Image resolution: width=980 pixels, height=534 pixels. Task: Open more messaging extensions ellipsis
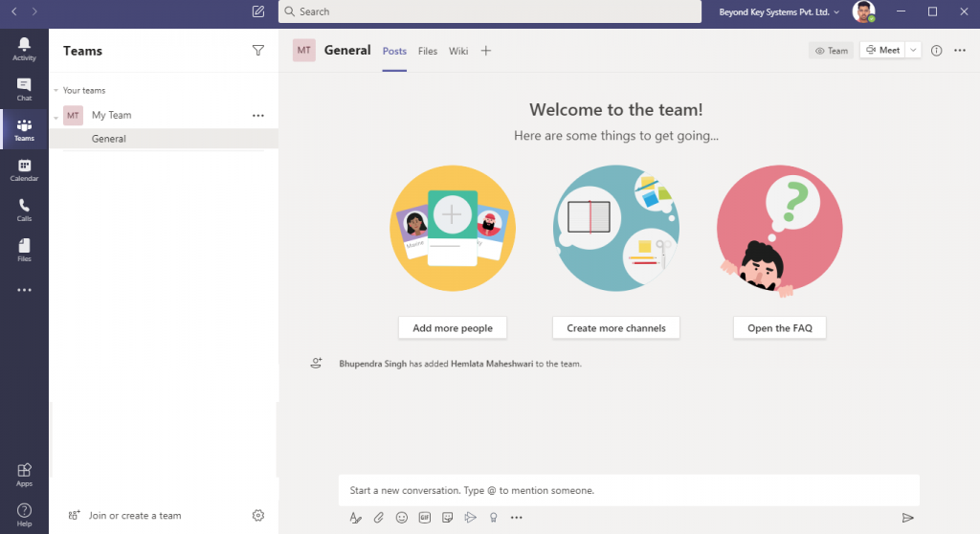[516, 518]
